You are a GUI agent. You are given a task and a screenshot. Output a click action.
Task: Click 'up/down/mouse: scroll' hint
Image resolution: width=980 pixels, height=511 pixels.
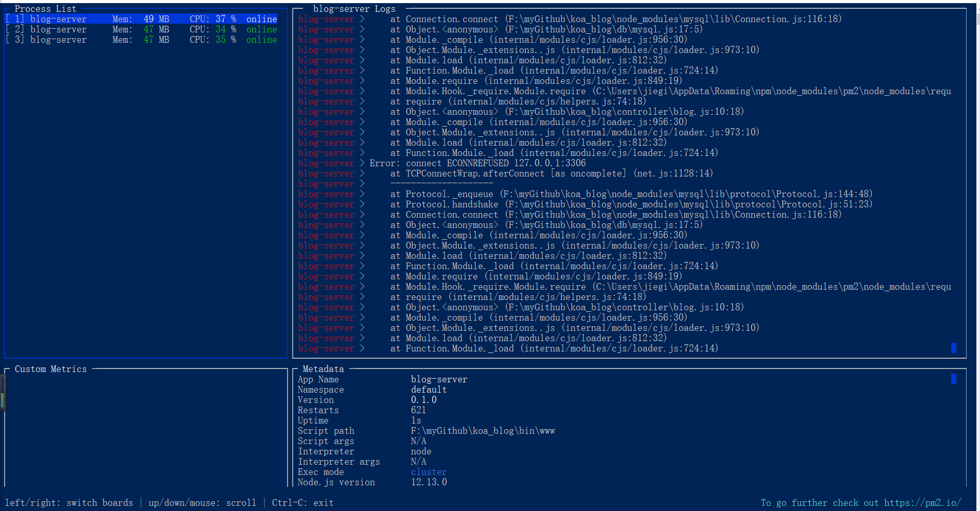coord(202,503)
